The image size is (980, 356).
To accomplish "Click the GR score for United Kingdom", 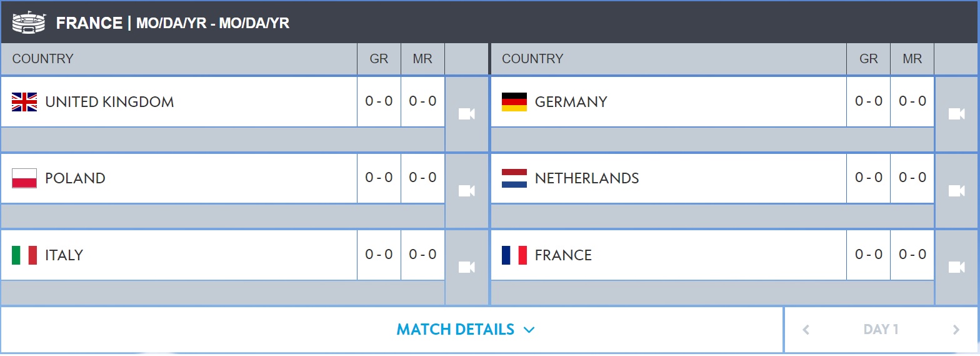I will [379, 101].
